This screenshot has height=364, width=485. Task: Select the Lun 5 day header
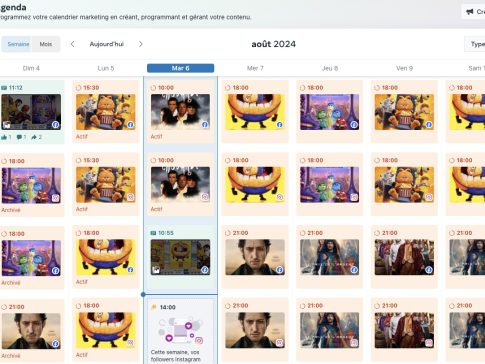[106, 68]
